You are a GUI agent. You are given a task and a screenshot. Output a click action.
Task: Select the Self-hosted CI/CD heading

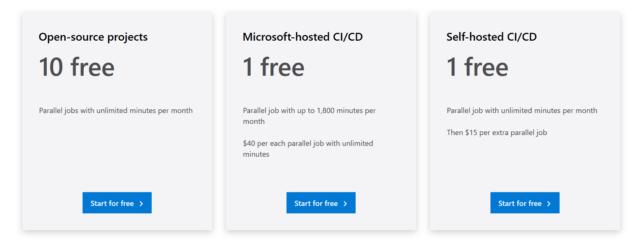491,37
